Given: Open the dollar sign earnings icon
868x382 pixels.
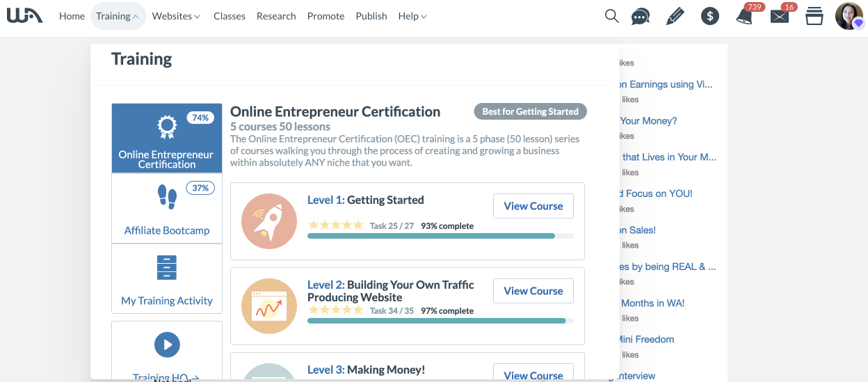Looking at the screenshot, I should pyautogui.click(x=710, y=16).
